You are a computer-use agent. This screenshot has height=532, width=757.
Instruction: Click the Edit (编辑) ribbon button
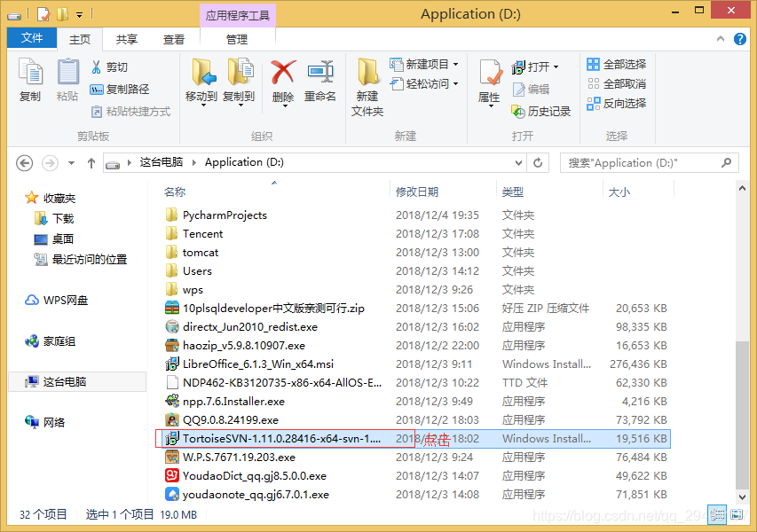[531, 90]
